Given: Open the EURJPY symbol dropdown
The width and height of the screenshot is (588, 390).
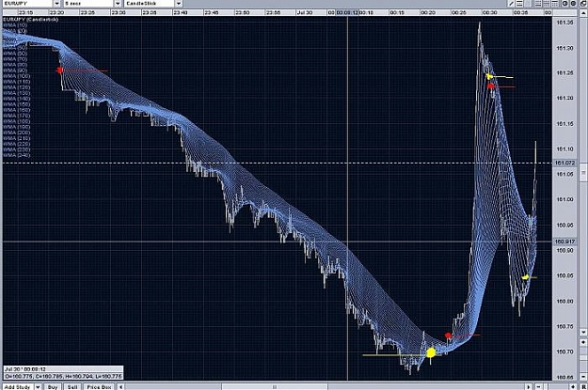Looking at the screenshot, I should pyautogui.click(x=57, y=4).
